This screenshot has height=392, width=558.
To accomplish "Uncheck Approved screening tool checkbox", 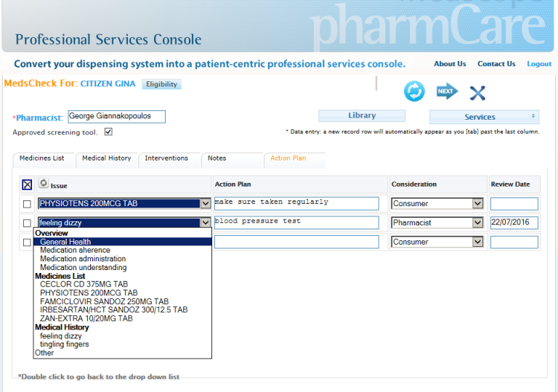I will (x=108, y=132).
